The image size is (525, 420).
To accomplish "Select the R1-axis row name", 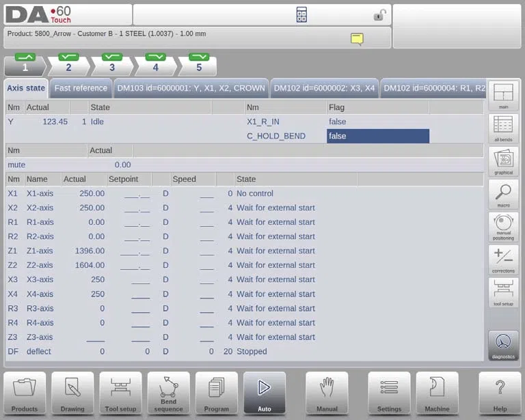I will (x=40, y=223).
